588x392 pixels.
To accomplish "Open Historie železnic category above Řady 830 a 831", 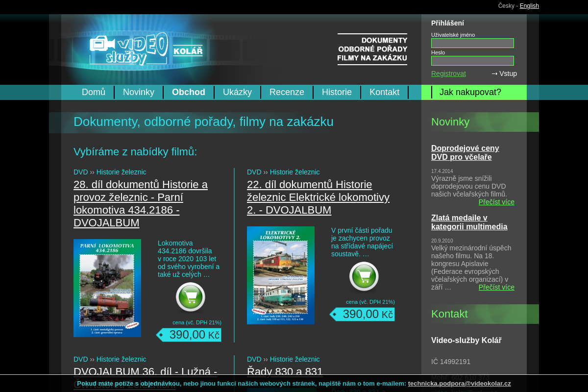I will pyautogui.click(x=294, y=359).
